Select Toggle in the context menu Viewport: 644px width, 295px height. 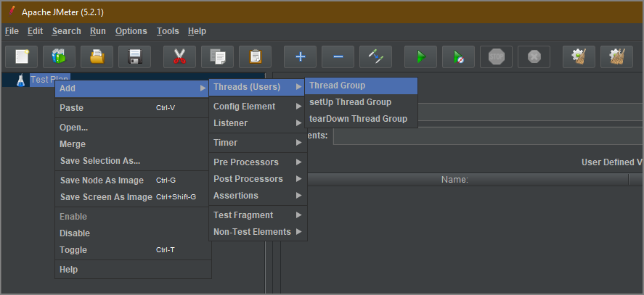(133, 250)
